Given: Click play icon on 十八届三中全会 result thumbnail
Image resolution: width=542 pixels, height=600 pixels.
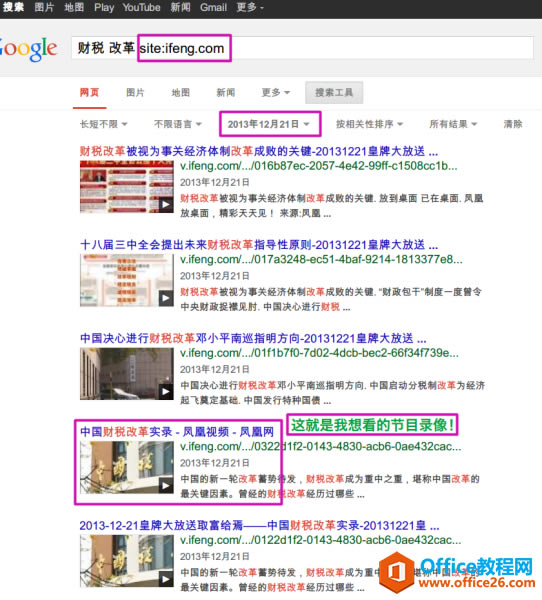Looking at the screenshot, I should 166,298.
